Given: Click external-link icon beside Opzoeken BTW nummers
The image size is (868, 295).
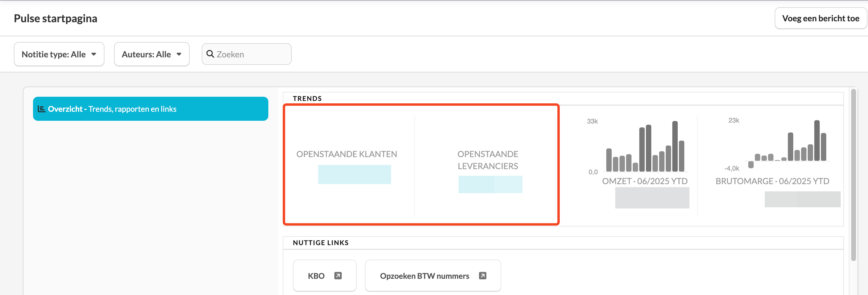Looking at the screenshot, I should pos(483,275).
